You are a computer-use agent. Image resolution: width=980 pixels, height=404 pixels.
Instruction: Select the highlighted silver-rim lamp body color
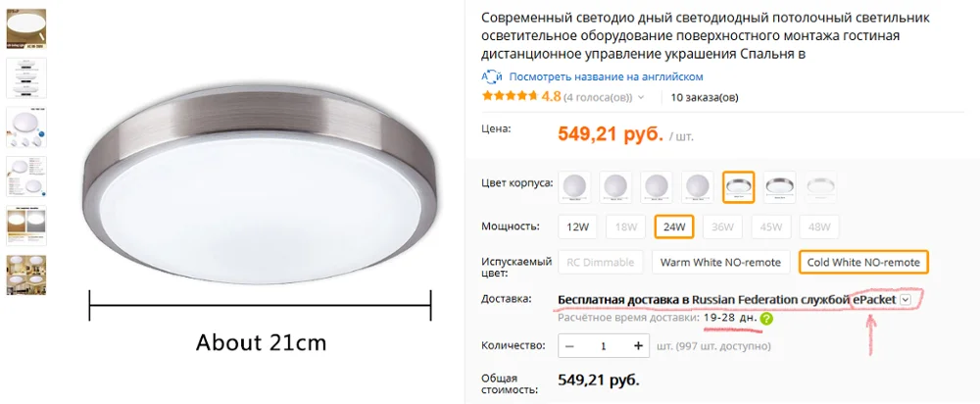(x=738, y=187)
